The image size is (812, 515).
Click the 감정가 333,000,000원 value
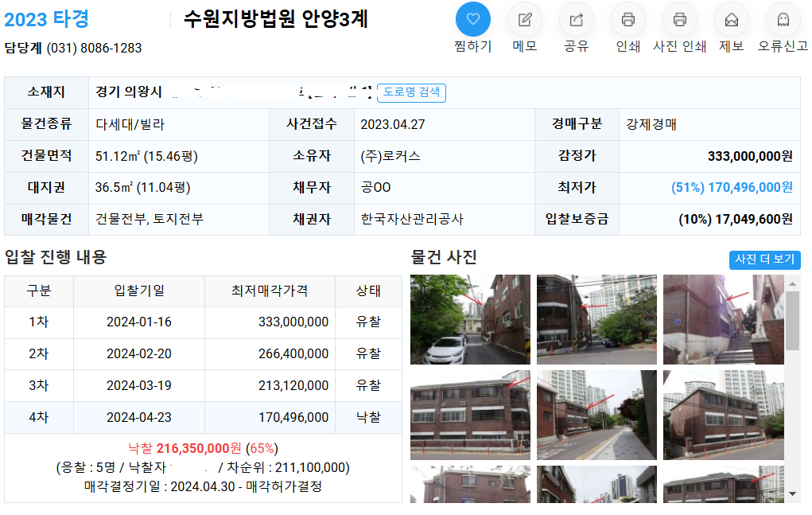coord(750,156)
